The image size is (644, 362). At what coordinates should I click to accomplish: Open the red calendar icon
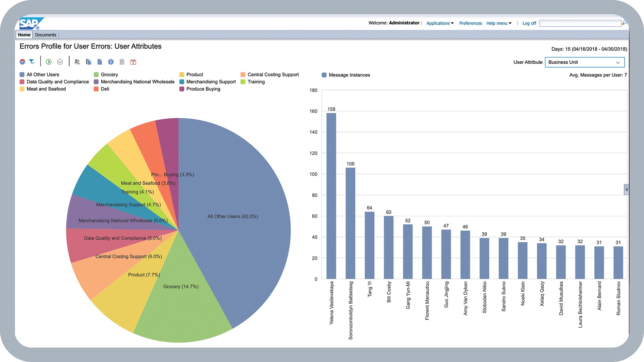point(133,62)
